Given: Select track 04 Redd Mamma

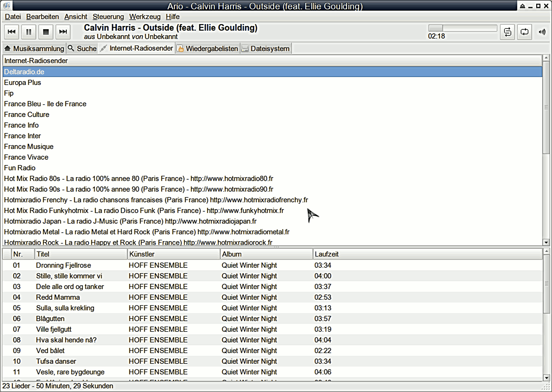Looking at the screenshot, I should pyautogui.click(x=272, y=297).
